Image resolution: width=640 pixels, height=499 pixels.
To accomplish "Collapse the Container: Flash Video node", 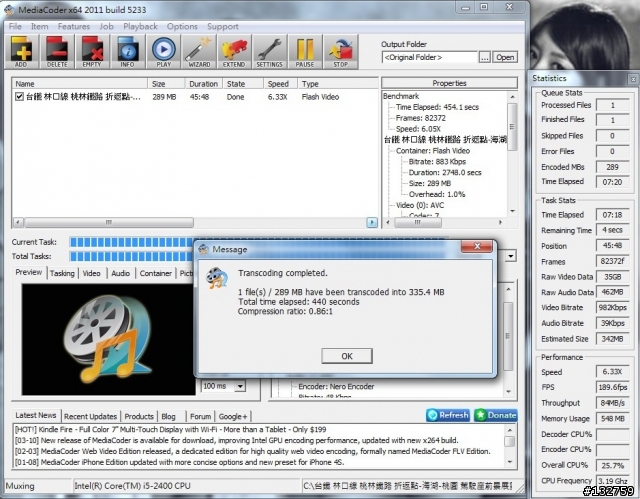I will pyautogui.click(x=433, y=151).
